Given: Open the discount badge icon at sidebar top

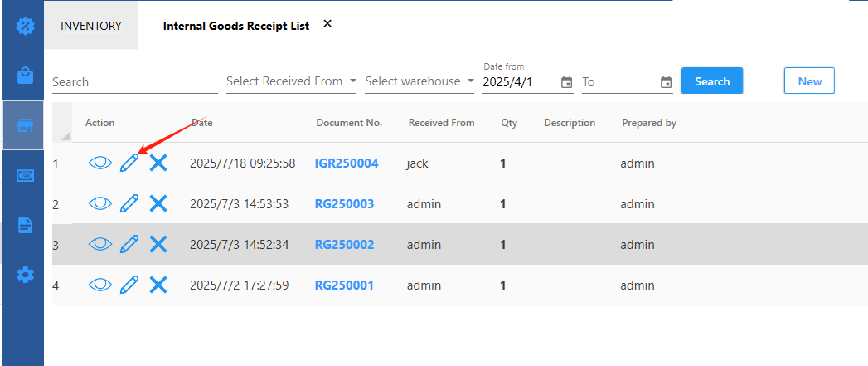Looking at the screenshot, I should coord(25,26).
